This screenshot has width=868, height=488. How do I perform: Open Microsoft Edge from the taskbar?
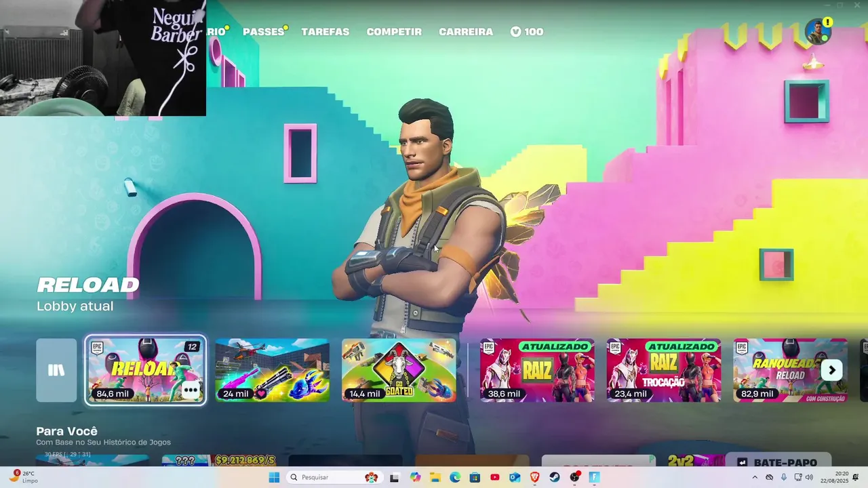(455, 477)
